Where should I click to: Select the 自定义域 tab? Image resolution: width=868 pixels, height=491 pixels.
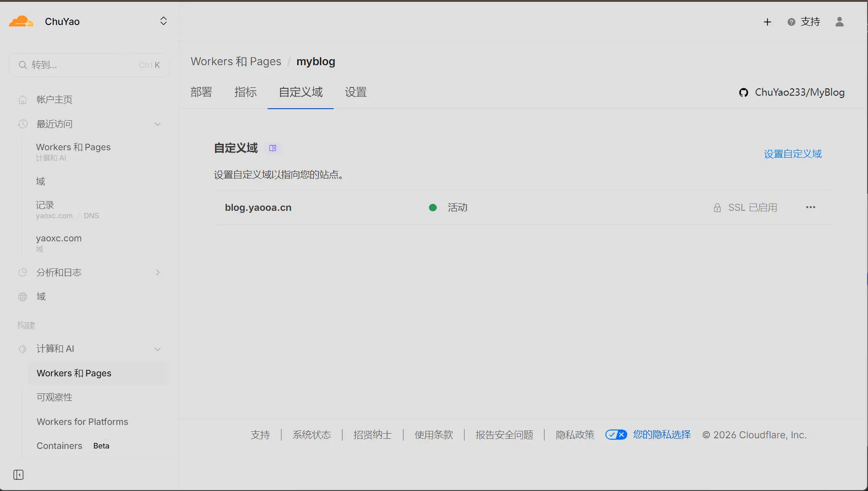pos(300,92)
